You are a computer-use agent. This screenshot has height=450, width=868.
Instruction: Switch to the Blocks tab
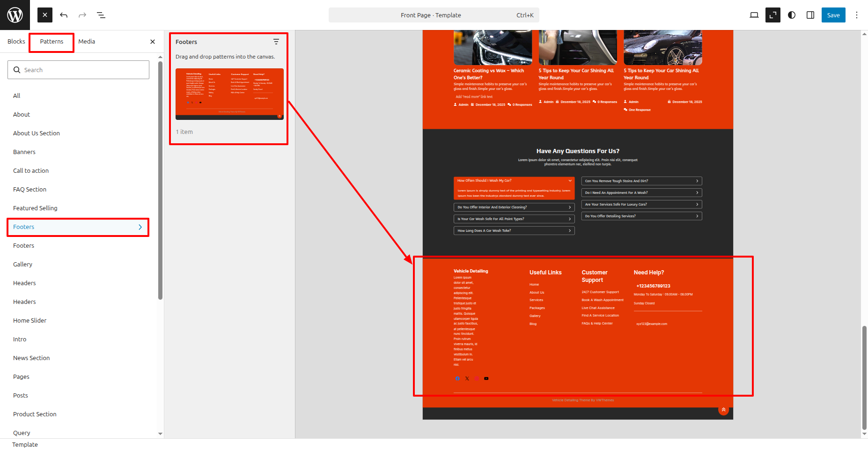coord(16,42)
